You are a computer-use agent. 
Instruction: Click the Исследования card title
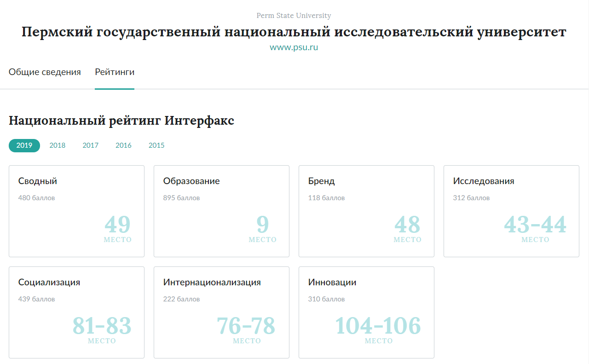484,181
